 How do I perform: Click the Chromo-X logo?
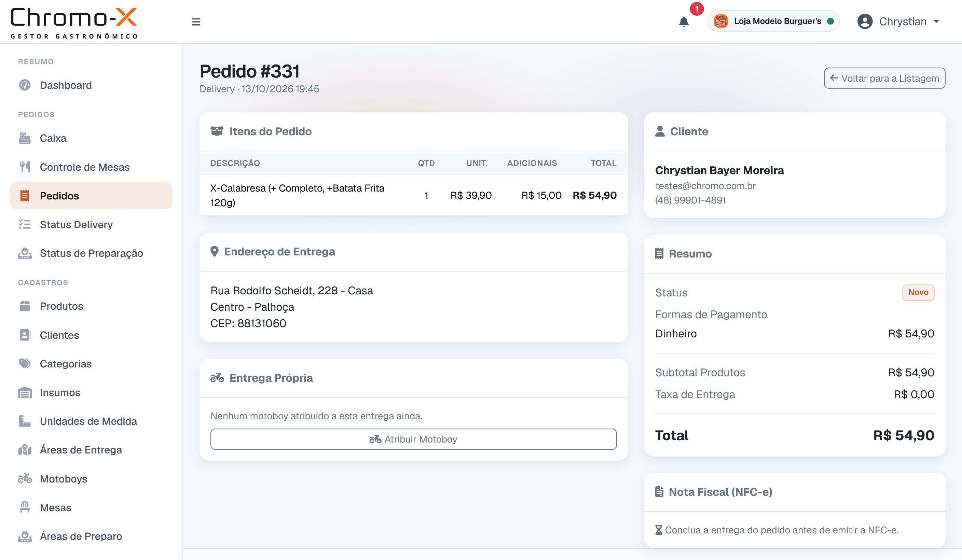pos(74,23)
